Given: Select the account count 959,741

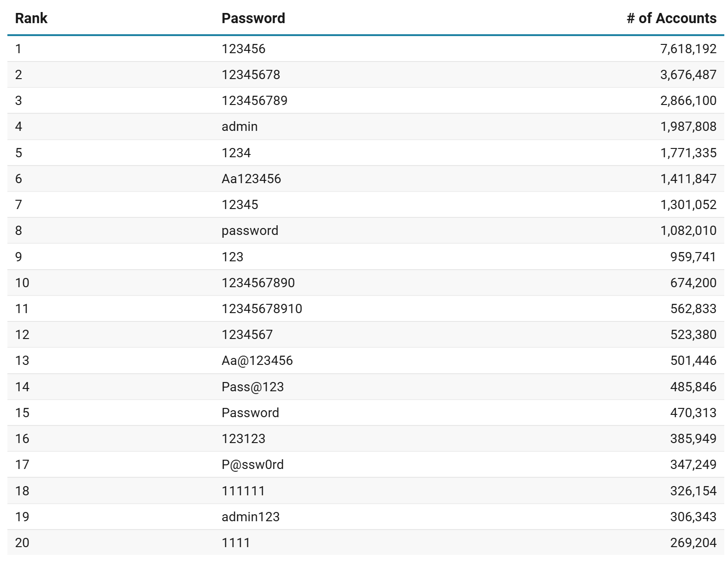Looking at the screenshot, I should pyautogui.click(x=693, y=257).
